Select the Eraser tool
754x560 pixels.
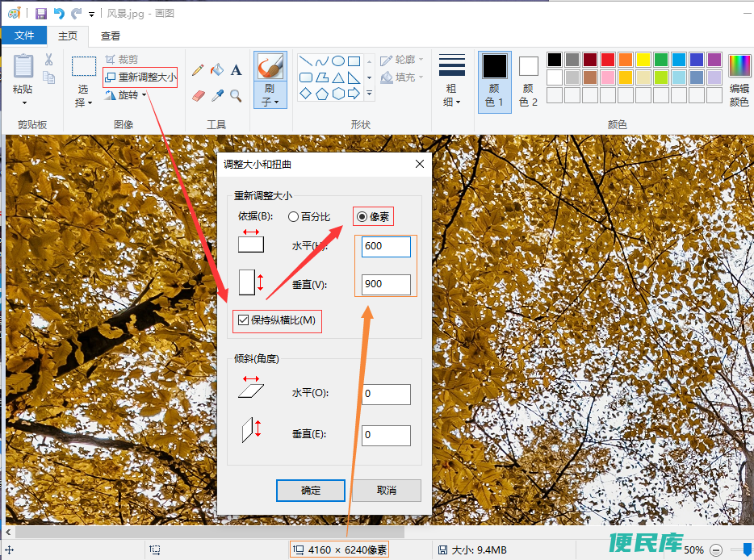pyautogui.click(x=198, y=96)
